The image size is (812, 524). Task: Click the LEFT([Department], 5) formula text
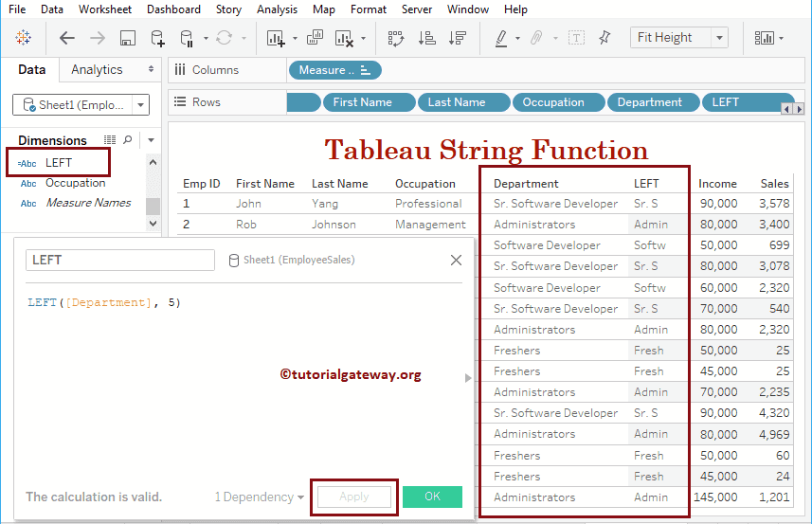pyautogui.click(x=104, y=302)
